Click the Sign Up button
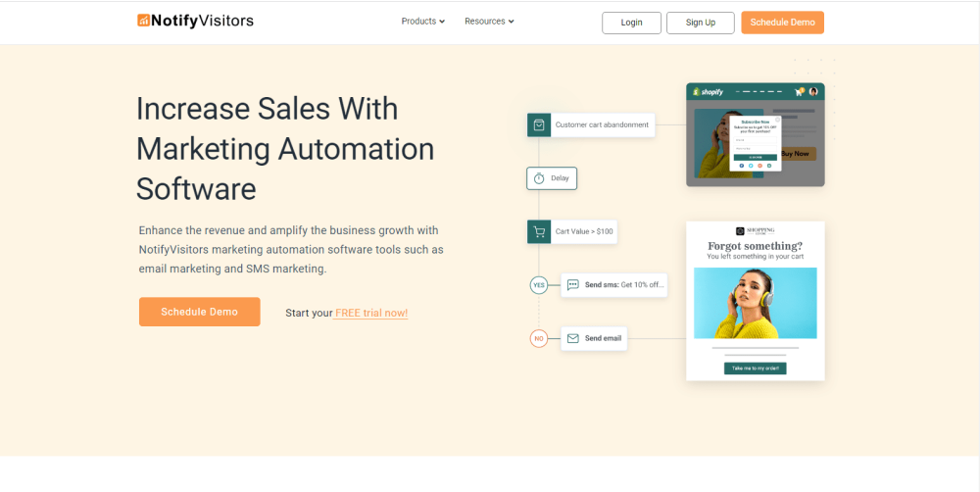Screen dimensions: 980x492 [x=700, y=23]
